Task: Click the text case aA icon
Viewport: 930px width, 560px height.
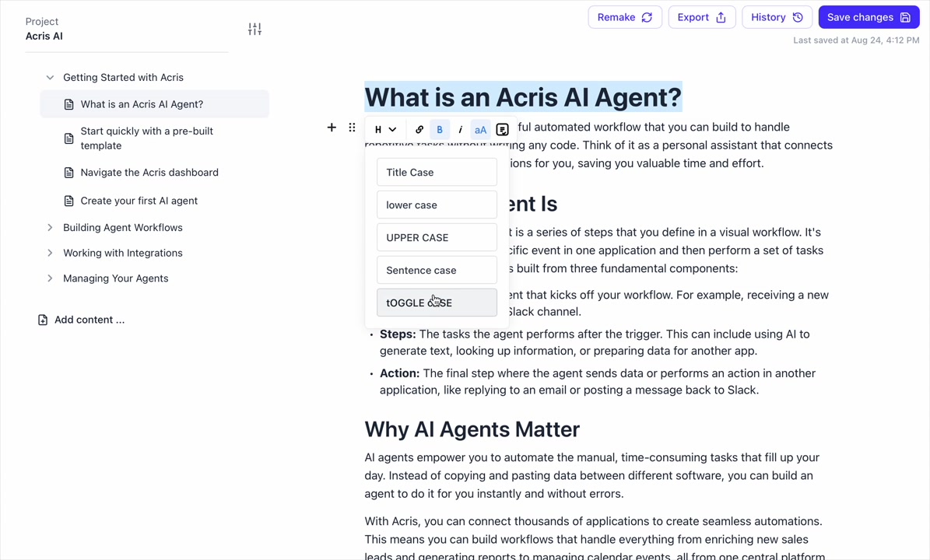Action: 480,130
